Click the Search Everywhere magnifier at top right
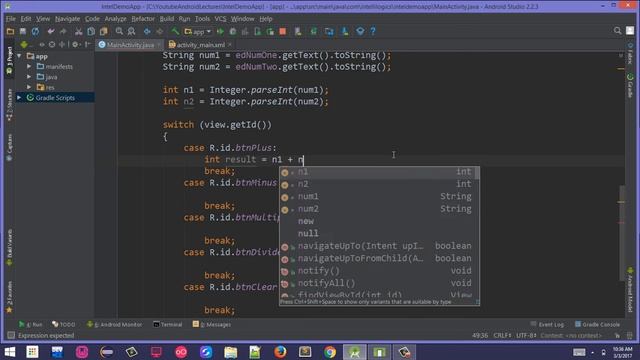This screenshot has height=360, width=640. click(617, 31)
